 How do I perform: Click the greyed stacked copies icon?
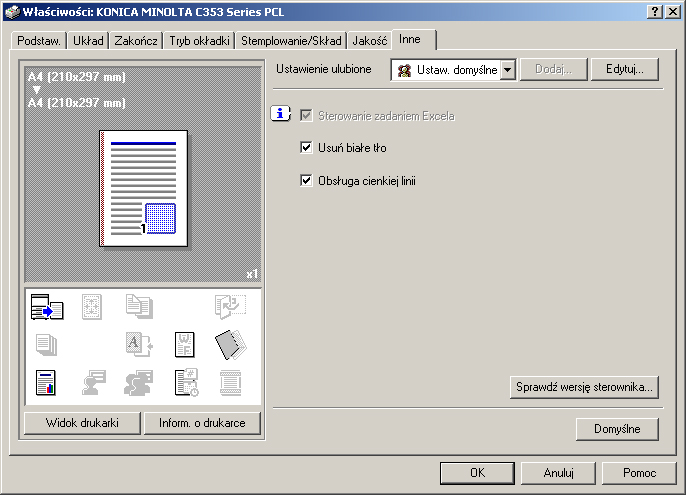tap(46, 345)
